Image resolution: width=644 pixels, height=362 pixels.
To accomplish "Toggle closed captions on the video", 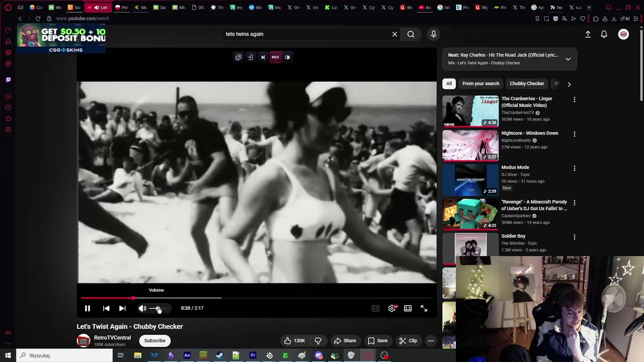I will [375, 308].
